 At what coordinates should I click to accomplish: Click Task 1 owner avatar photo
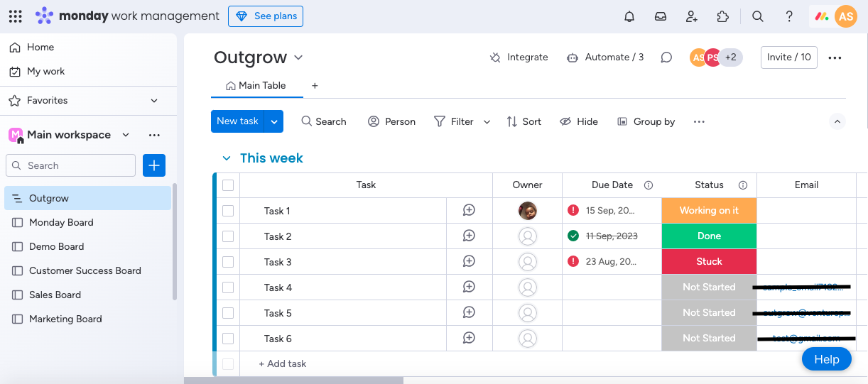pyautogui.click(x=528, y=211)
